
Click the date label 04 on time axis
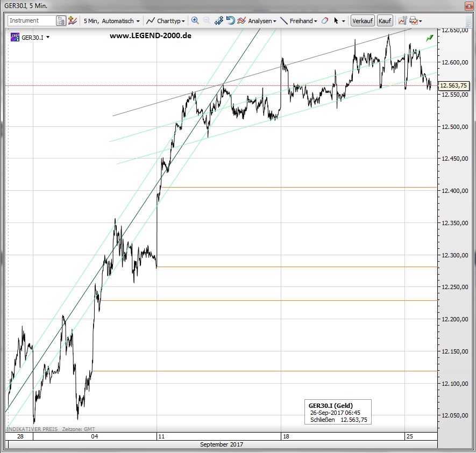[95, 436]
